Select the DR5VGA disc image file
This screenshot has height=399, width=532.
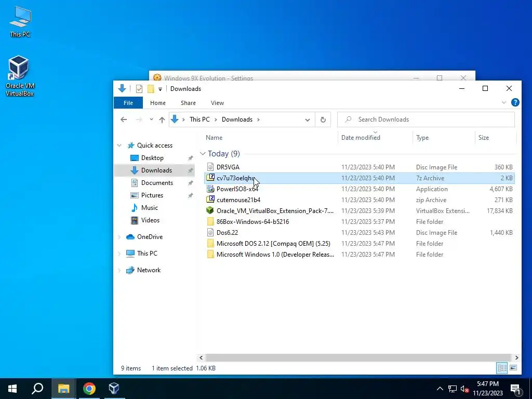point(360,167)
